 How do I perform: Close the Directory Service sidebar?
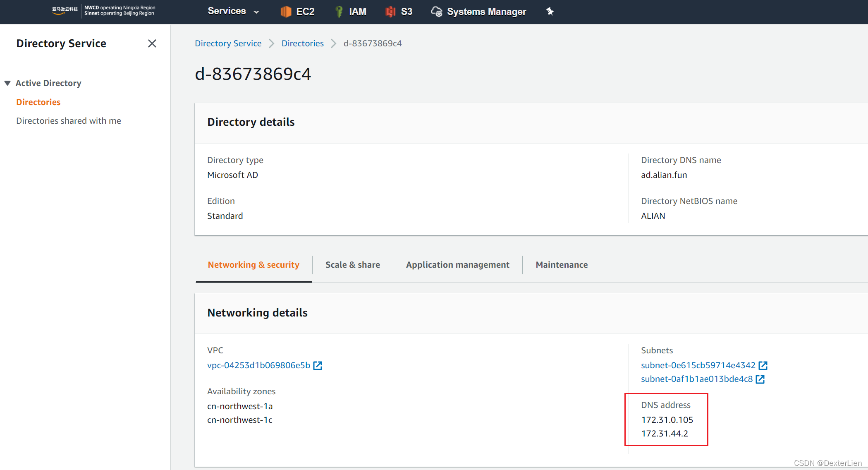[152, 43]
